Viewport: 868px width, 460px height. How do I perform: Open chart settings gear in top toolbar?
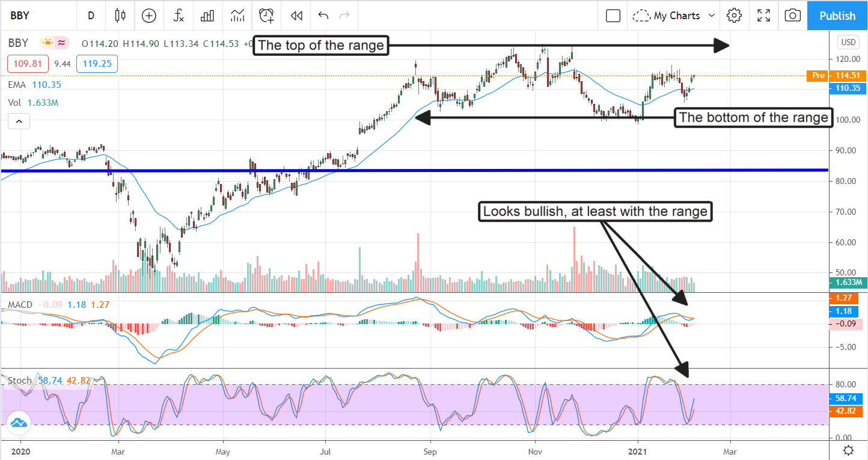pyautogui.click(x=734, y=16)
